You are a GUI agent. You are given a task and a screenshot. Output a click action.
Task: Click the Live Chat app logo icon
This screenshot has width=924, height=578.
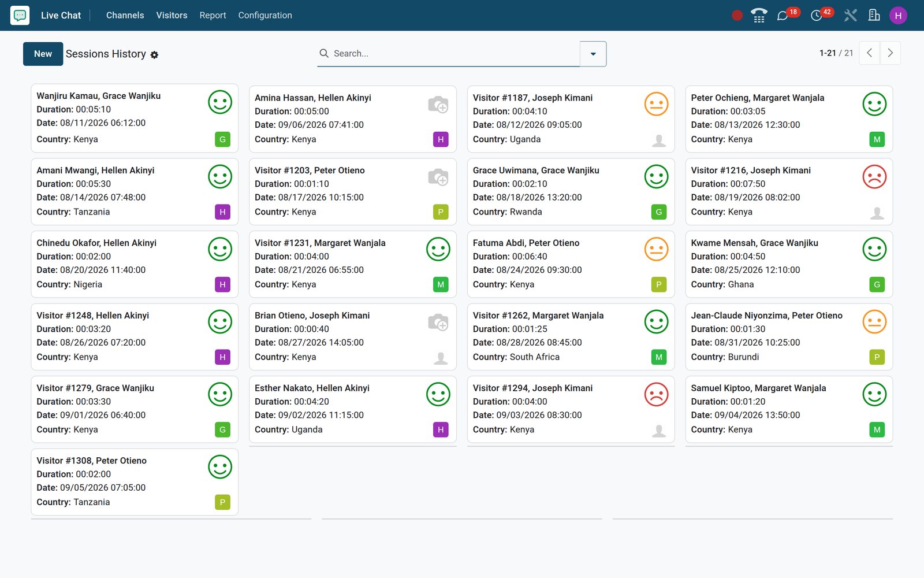(20, 15)
